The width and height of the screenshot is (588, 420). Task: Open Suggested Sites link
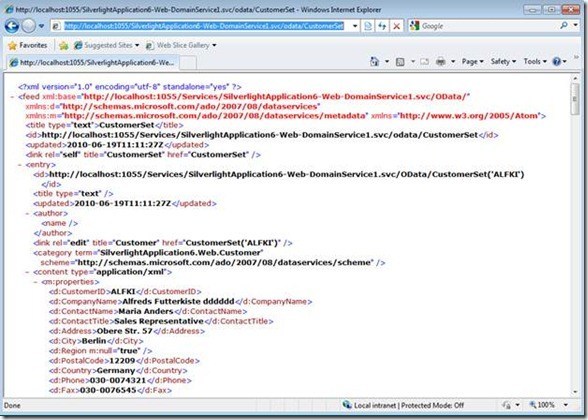point(106,45)
